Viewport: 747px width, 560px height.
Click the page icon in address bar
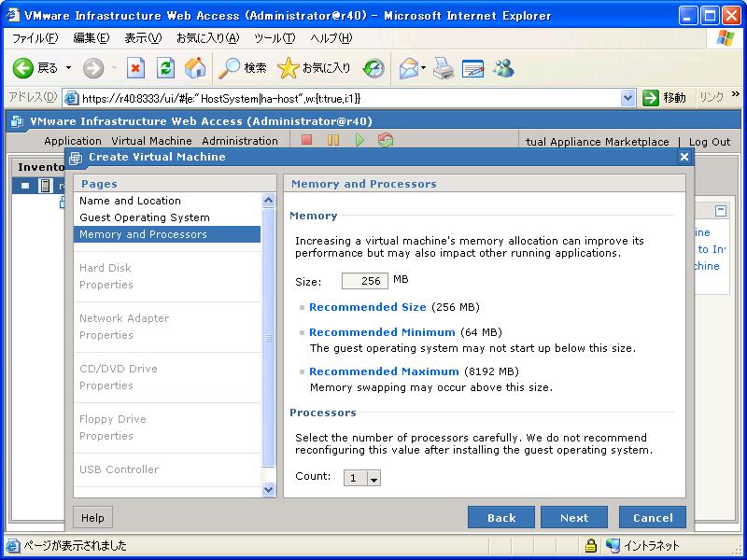tap(71, 98)
